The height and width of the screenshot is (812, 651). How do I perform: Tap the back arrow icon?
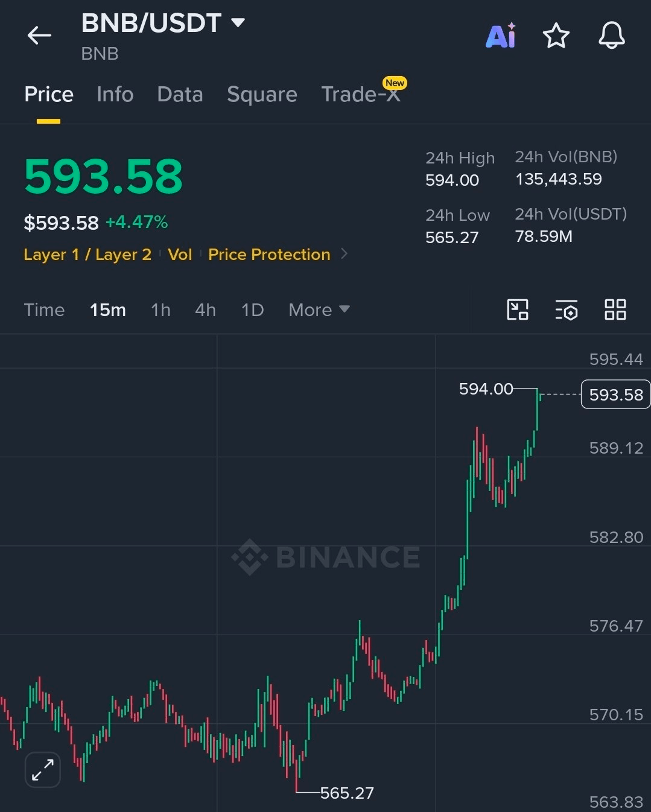[39, 36]
